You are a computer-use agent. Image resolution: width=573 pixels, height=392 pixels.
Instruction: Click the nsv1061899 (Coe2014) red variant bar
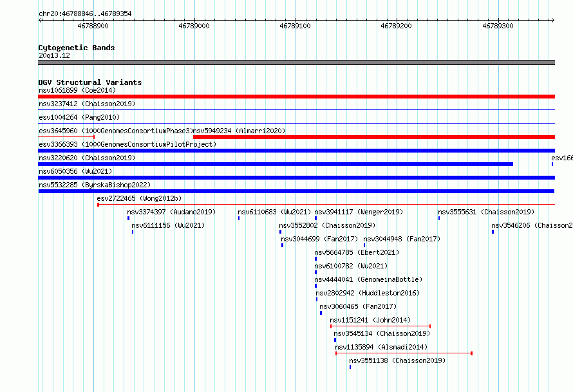point(296,97)
